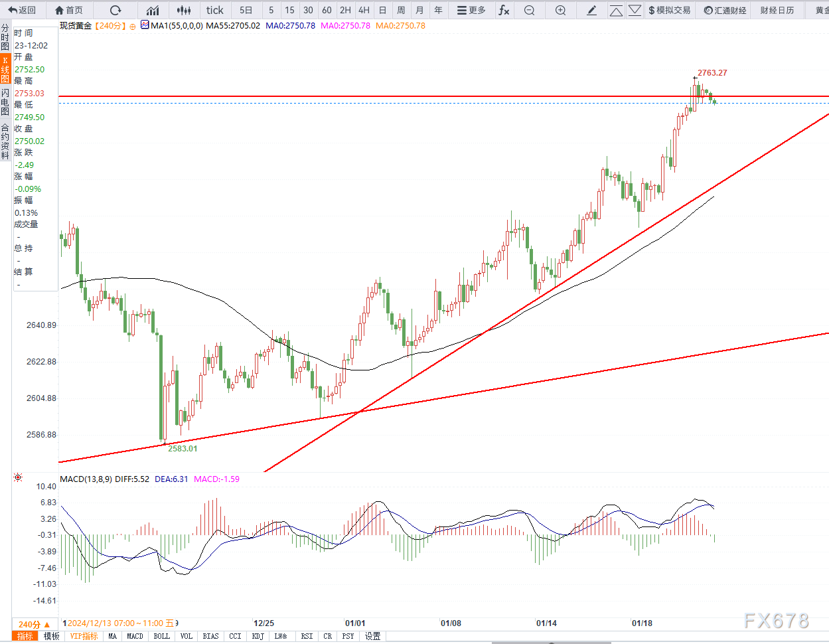Switch to the 分时图 side tab
This screenshot has height=644, width=829.
click(x=5, y=37)
